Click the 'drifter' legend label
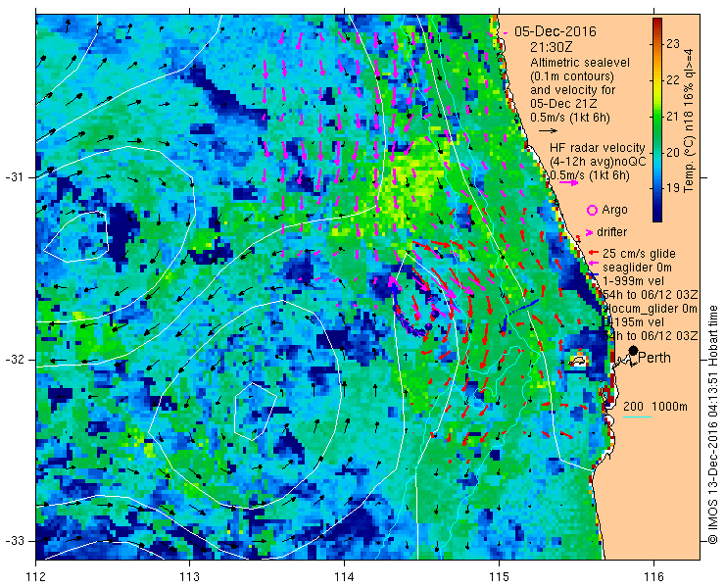725x588 pixels. click(611, 232)
